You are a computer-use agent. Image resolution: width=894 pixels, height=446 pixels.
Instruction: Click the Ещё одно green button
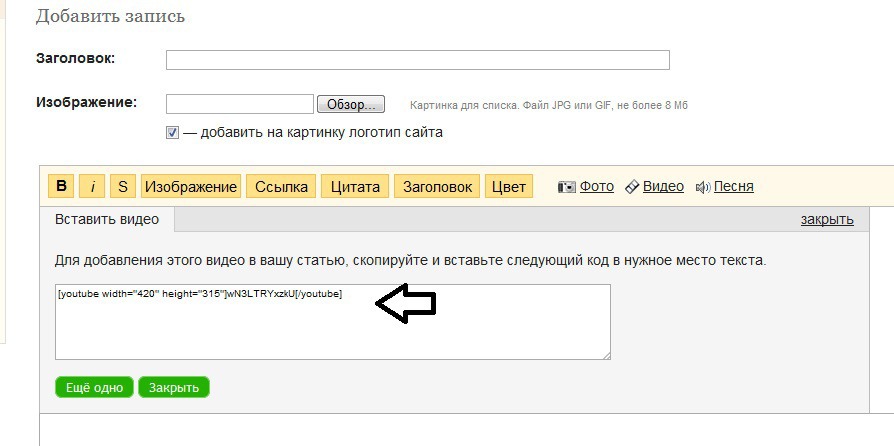point(94,388)
